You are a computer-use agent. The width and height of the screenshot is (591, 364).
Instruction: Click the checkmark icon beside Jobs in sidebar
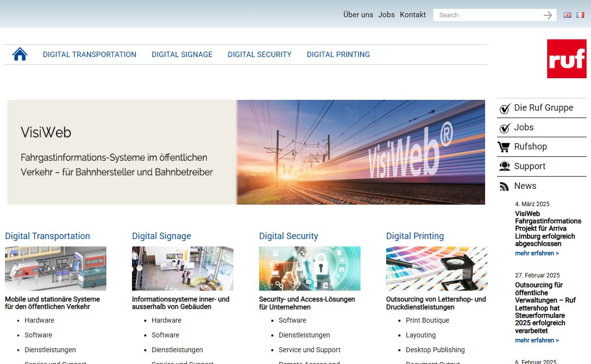(x=505, y=128)
